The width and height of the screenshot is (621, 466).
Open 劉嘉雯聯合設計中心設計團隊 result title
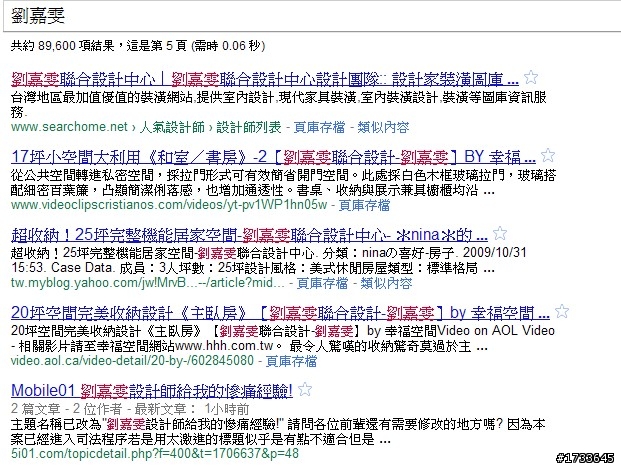point(265,80)
